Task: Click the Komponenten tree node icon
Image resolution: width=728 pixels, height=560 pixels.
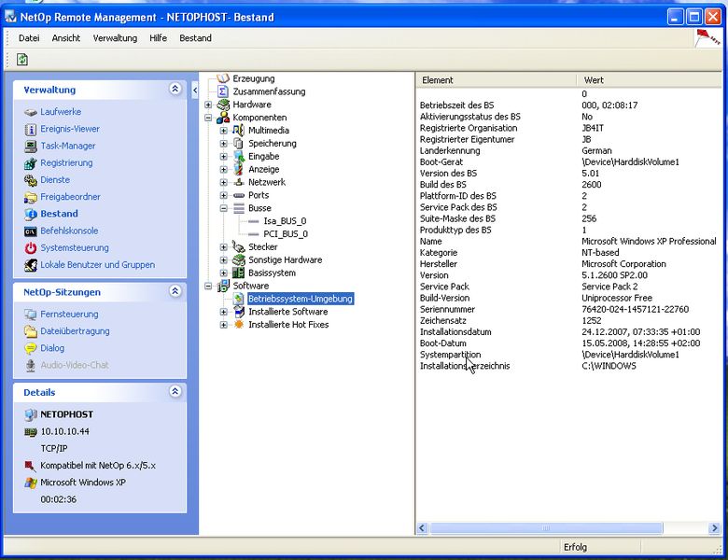Action: pyautogui.click(x=223, y=118)
